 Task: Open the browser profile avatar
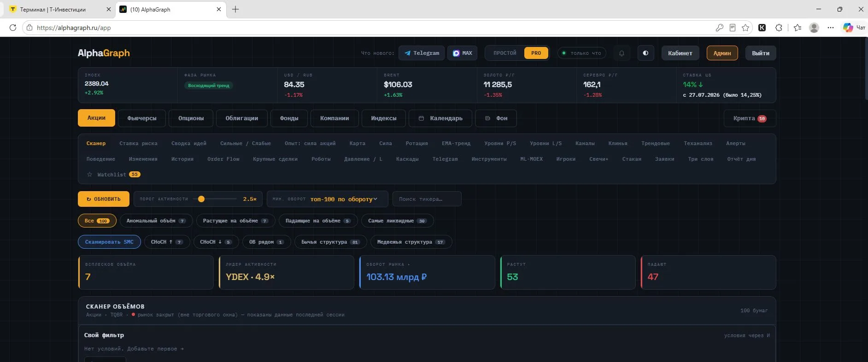(814, 28)
